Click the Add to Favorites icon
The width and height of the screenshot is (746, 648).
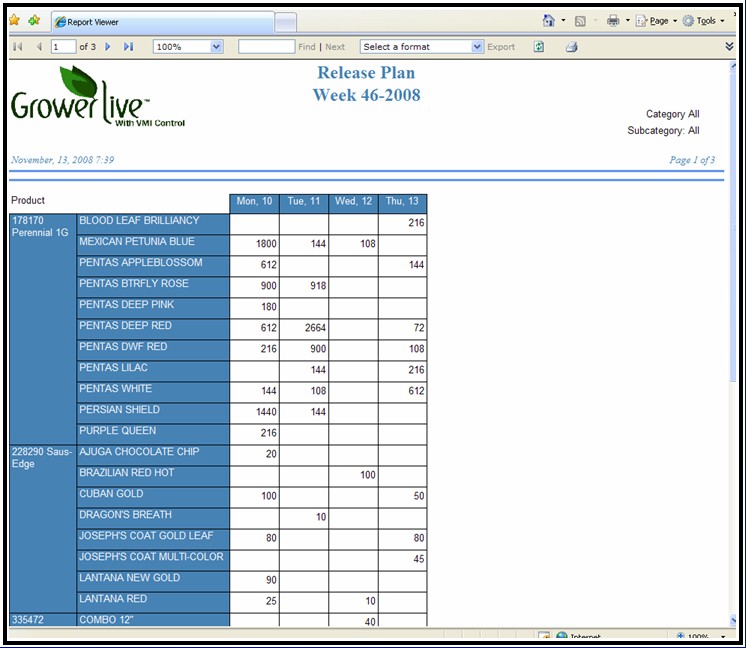click(34, 20)
